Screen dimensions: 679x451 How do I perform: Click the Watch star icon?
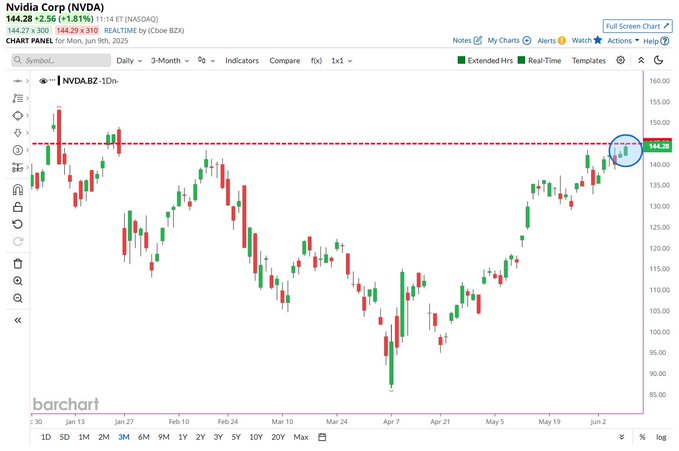tap(598, 40)
